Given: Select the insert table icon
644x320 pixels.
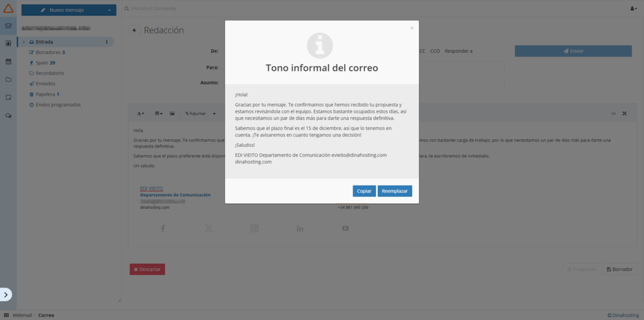Looking at the screenshot, I should pyautogui.click(x=157, y=113).
